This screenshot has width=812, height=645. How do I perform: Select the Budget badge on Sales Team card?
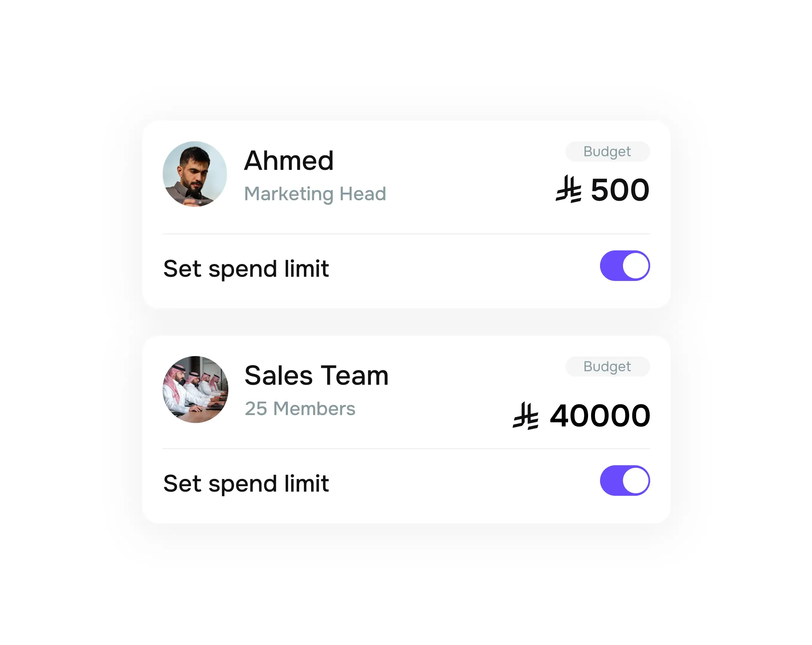tap(607, 366)
